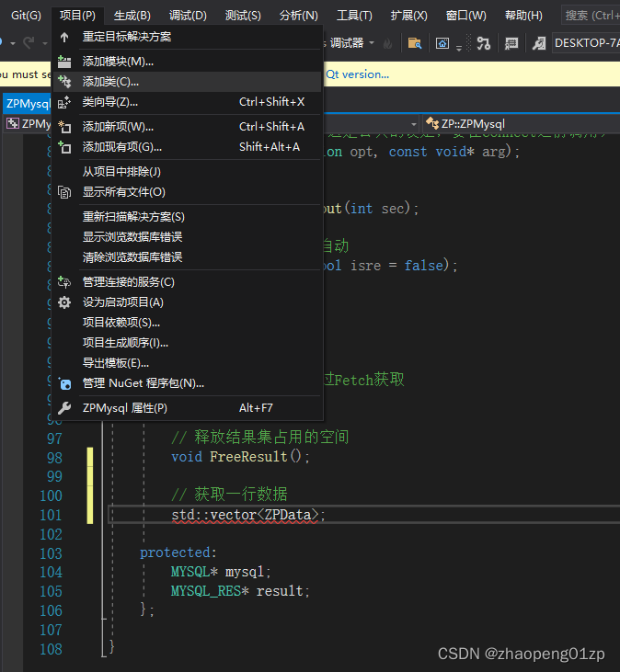Click the redo toolbar icon
The width and height of the screenshot is (620, 672).
pyautogui.click(x=29, y=43)
